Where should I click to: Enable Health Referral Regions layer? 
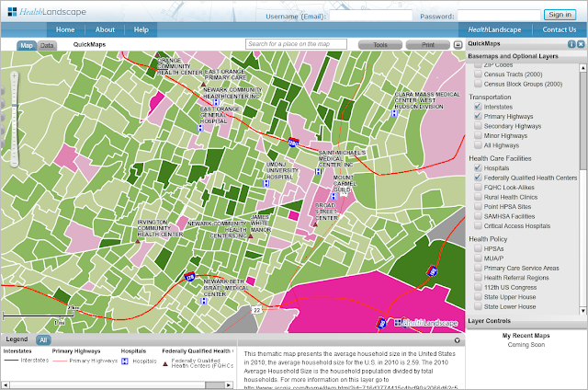pyautogui.click(x=478, y=278)
